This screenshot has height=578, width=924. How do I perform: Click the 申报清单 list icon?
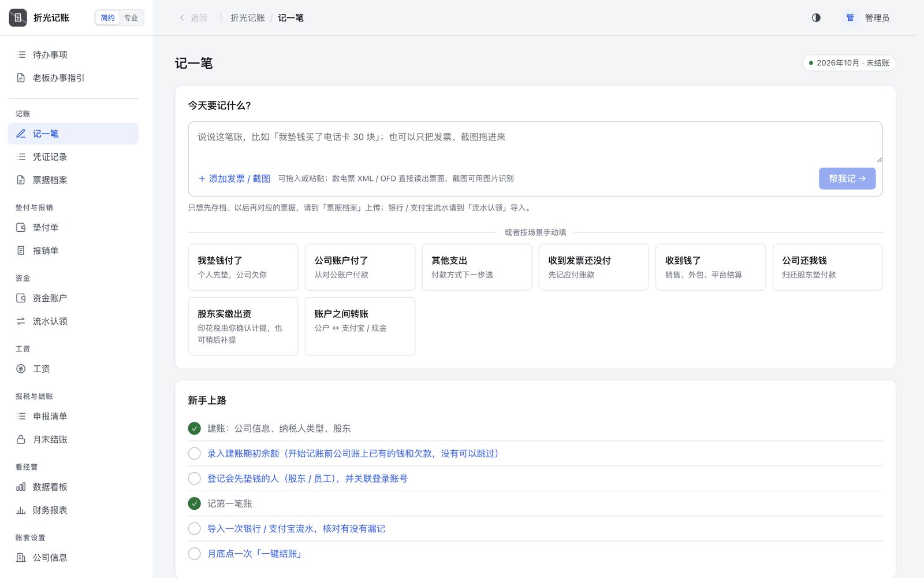[21, 416]
